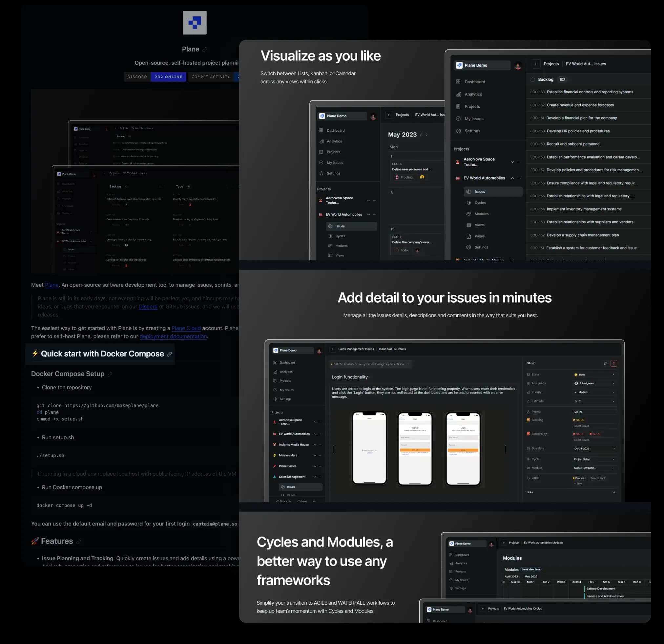The height and width of the screenshot is (644, 664).
Task: Click anchor icon next to Docker Compose Setup
Action: tap(110, 374)
